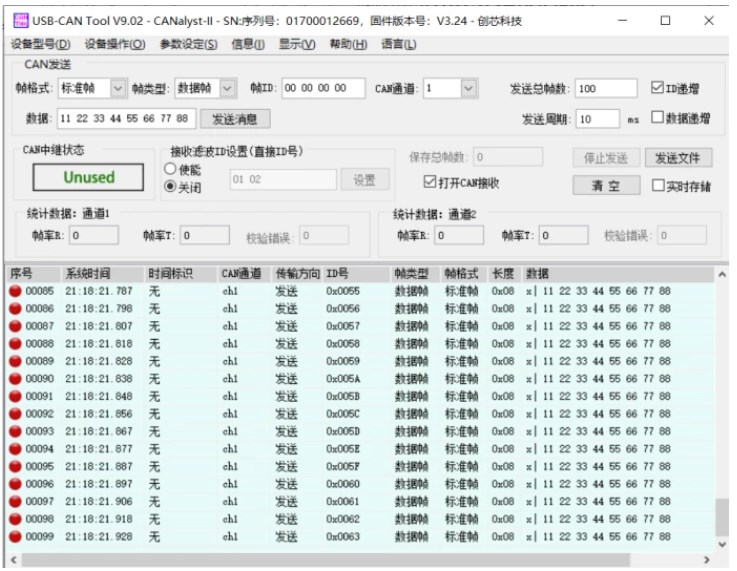Viewport: 737px width, 571px height.
Task: Click ID cell 0x005A
Action: (x=343, y=378)
